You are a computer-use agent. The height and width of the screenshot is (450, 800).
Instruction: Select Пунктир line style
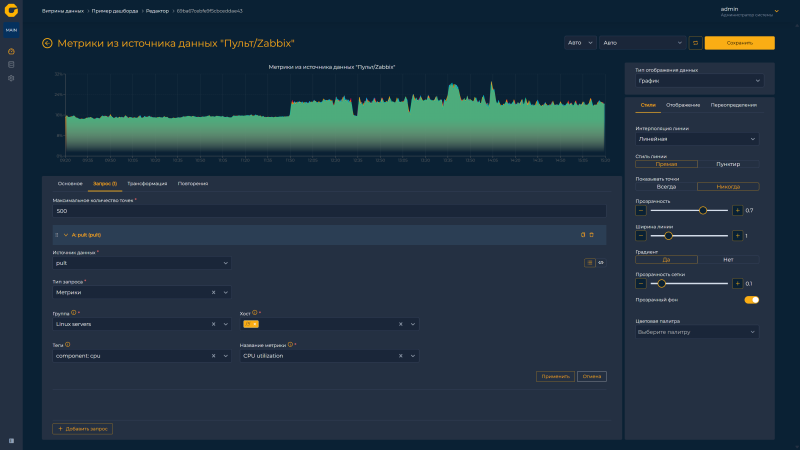click(728, 164)
